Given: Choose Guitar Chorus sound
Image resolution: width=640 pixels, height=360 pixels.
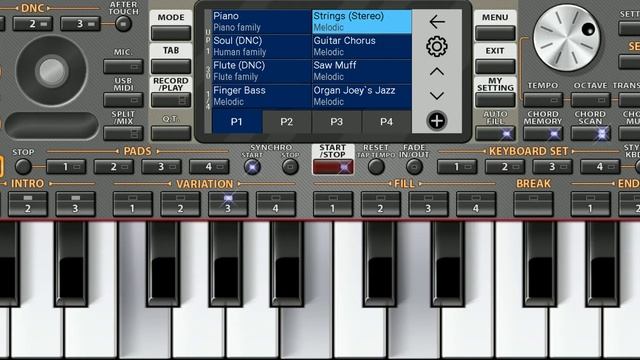Looking at the screenshot, I should pyautogui.click(x=362, y=47).
